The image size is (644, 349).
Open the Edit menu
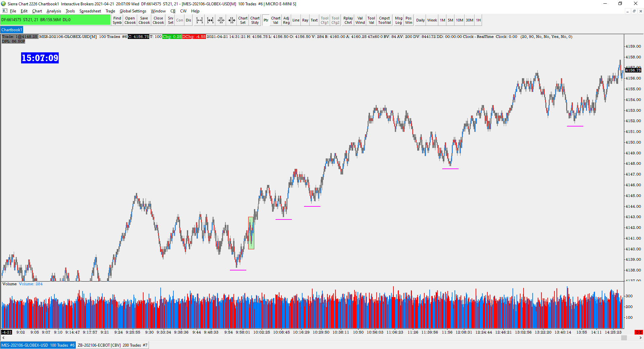pos(24,11)
